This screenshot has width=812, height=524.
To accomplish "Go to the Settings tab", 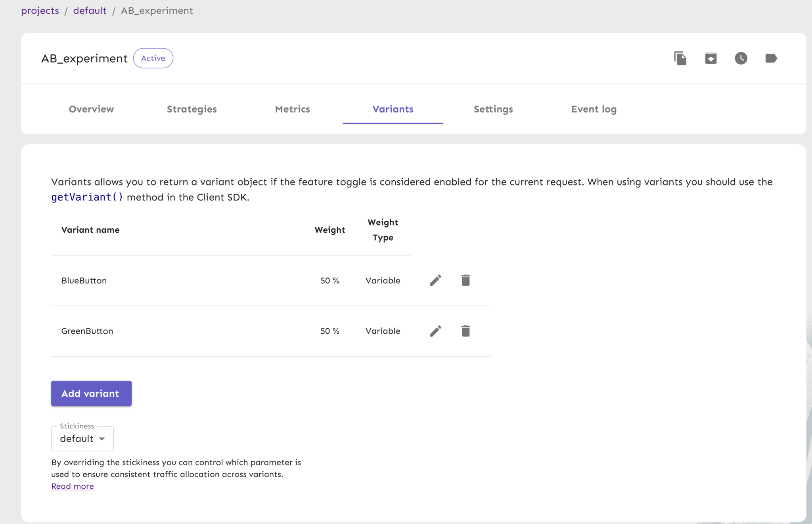I will pyautogui.click(x=493, y=109).
